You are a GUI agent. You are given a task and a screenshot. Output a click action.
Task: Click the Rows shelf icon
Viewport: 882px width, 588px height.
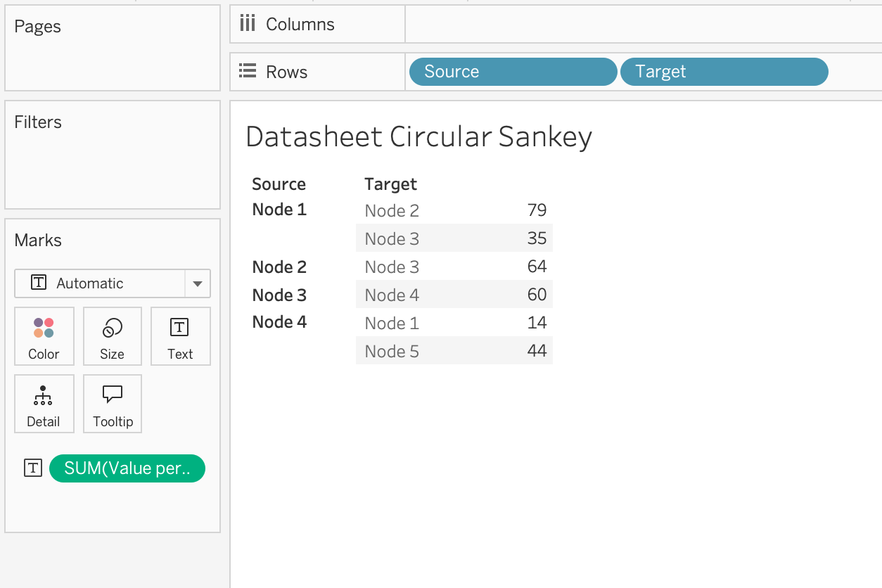coord(248,71)
